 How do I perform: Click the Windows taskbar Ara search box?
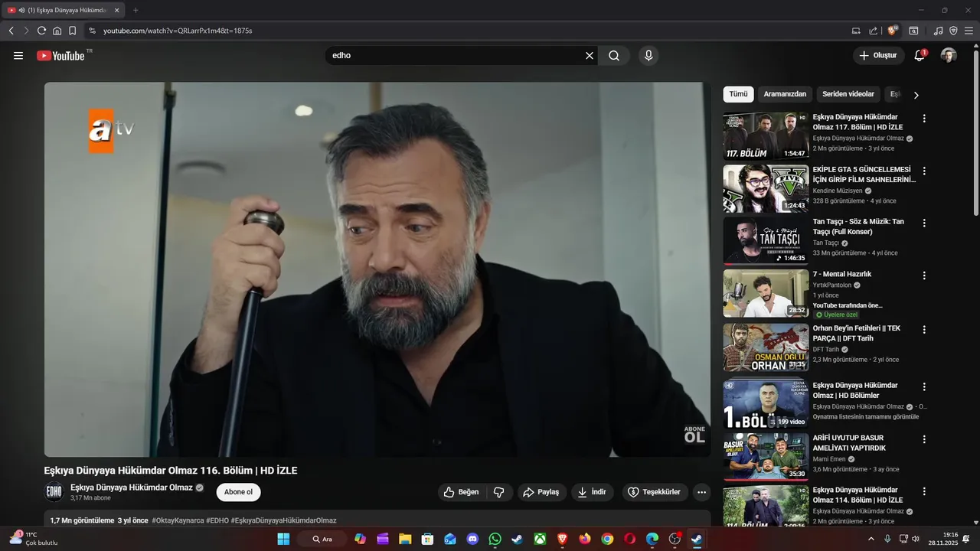(x=322, y=539)
